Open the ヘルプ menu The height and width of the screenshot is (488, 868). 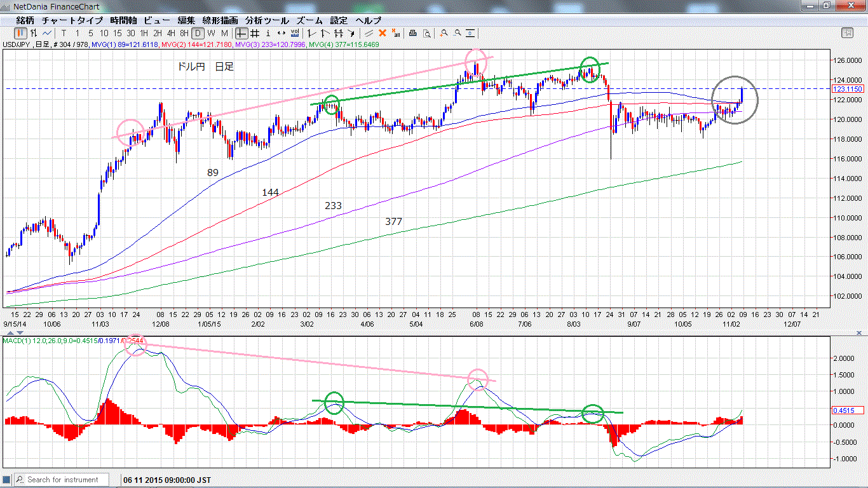click(x=369, y=20)
